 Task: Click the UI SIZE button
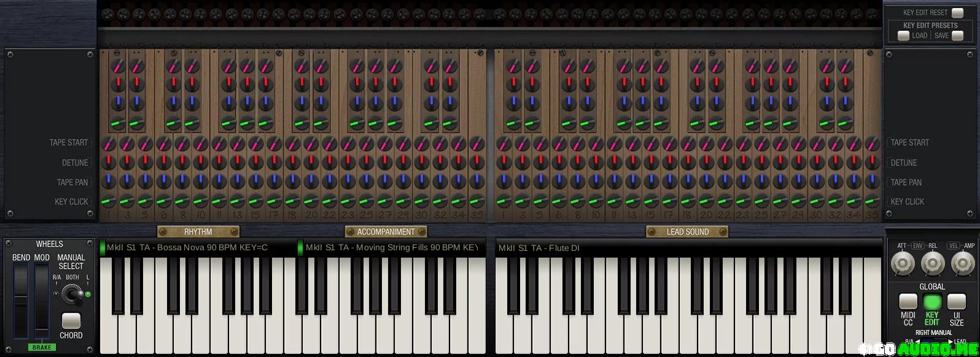click(x=956, y=302)
